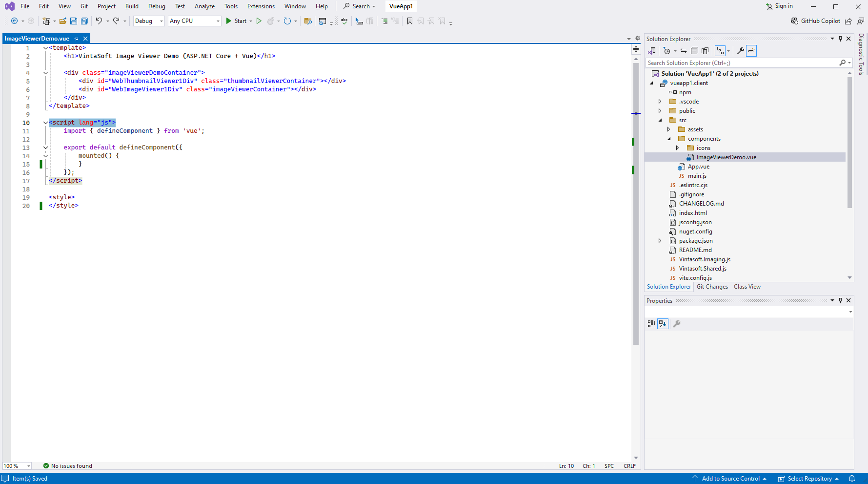Screen dimensions: 868x484
Task: Expand the public folder node
Action: pyautogui.click(x=660, y=111)
